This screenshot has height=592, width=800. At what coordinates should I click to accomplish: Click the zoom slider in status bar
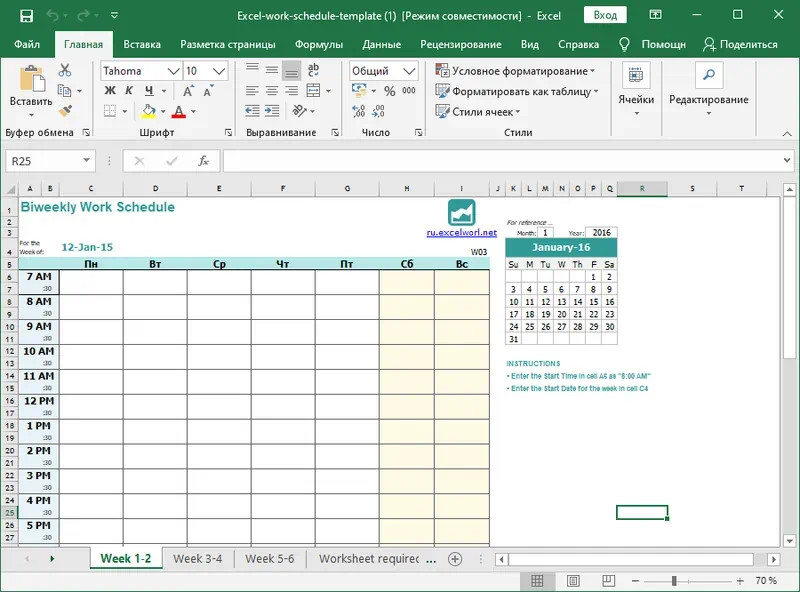(674, 581)
